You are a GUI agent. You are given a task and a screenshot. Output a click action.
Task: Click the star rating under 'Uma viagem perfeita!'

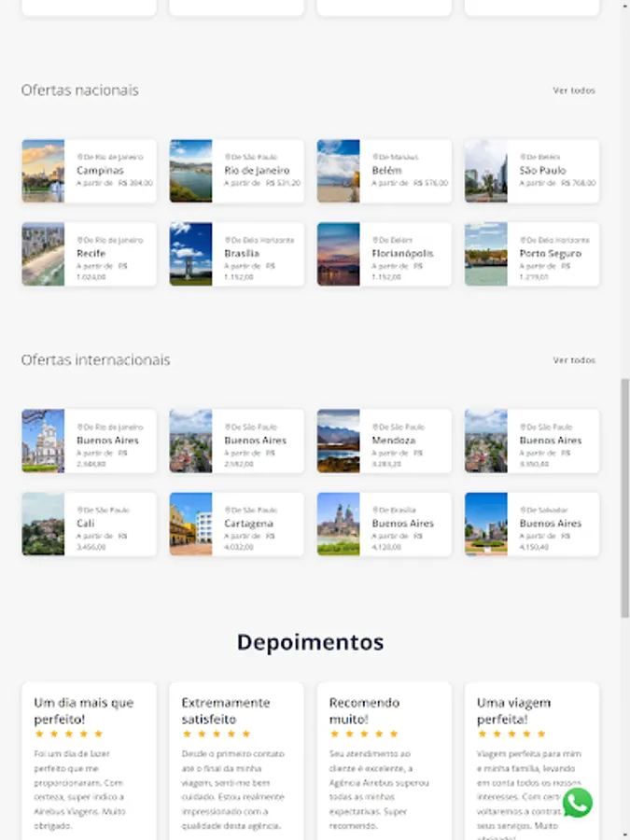coord(511,734)
